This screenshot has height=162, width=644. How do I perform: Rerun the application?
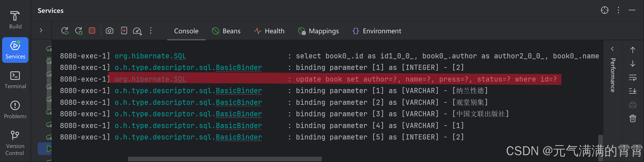65,31
